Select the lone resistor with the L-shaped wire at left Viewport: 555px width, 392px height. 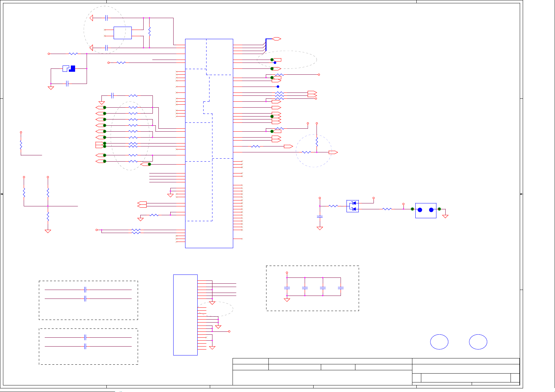coord(21,145)
